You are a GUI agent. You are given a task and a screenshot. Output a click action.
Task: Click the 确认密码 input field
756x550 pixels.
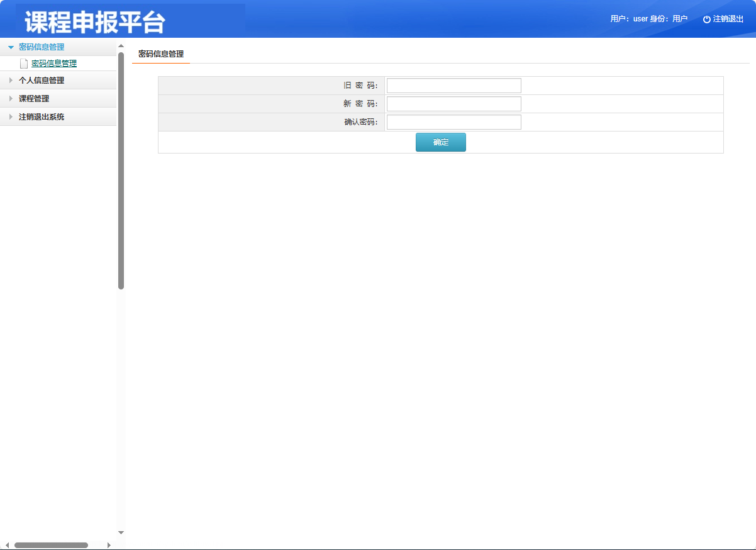pyautogui.click(x=453, y=121)
